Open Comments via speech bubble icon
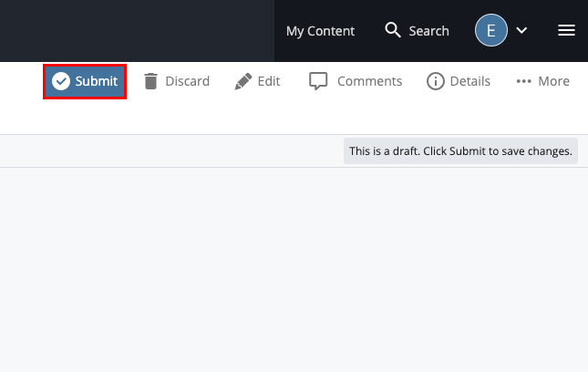Image resolution: width=588 pixels, height=372 pixels. (x=318, y=81)
